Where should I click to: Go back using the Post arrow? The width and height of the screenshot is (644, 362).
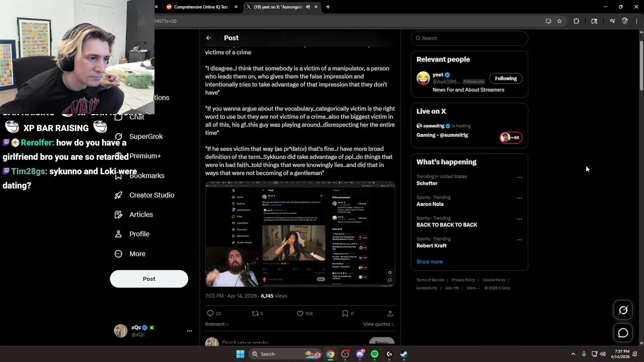pyautogui.click(x=208, y=38)
